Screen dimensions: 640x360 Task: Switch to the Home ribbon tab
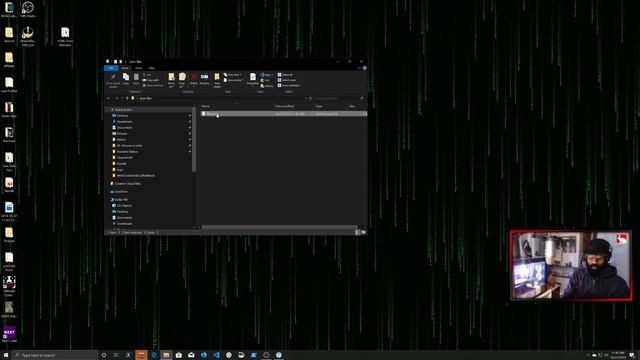(125, 68)
